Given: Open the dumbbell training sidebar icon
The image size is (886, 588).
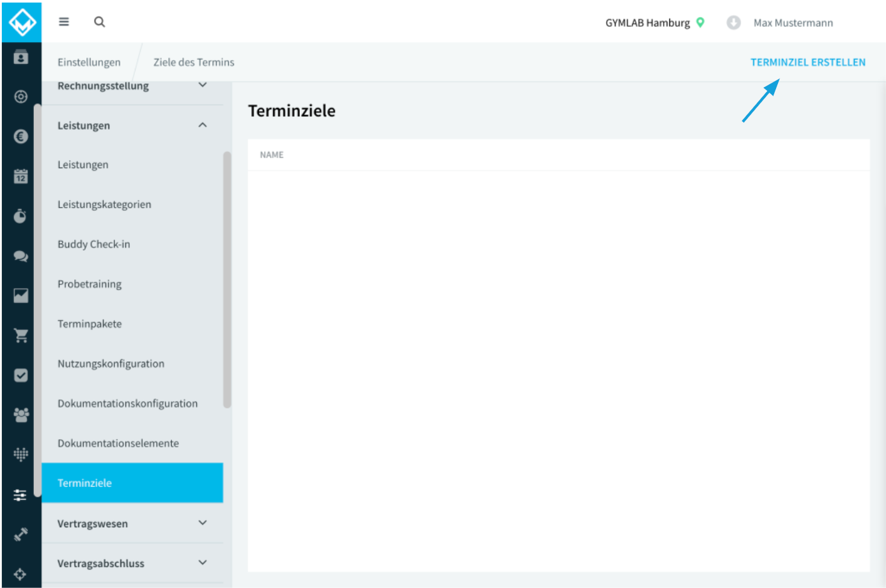Looking at the screenshot, I should pyautogui.click(x=21, y=534).
